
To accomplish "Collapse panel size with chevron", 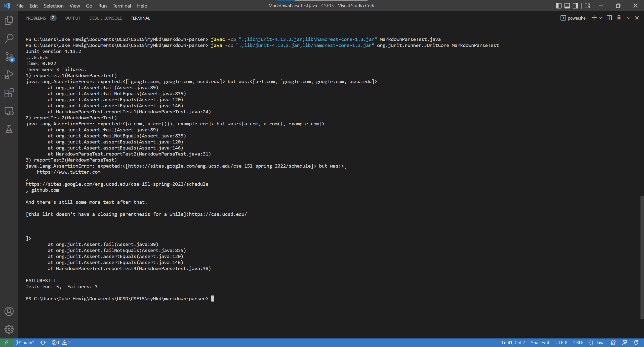I will click(x=628, y=18).
